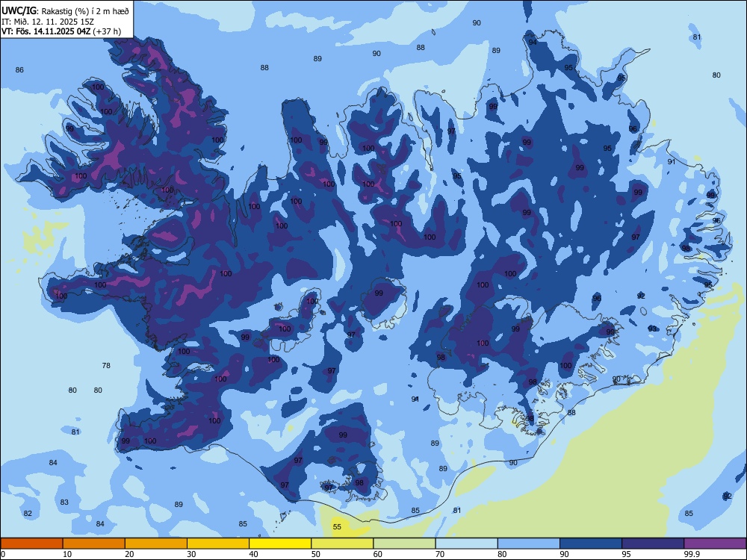The image size is (747, 560).
Task: Click the 50–60 pale yellow legend swatch
Action: pos(343,544)
